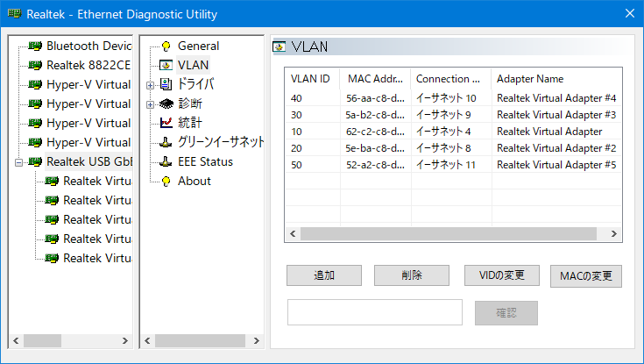Click the Realtek USB GbE adapter icon
The width and height of the screenshot is (644, 364).
[x=35, y=161]
